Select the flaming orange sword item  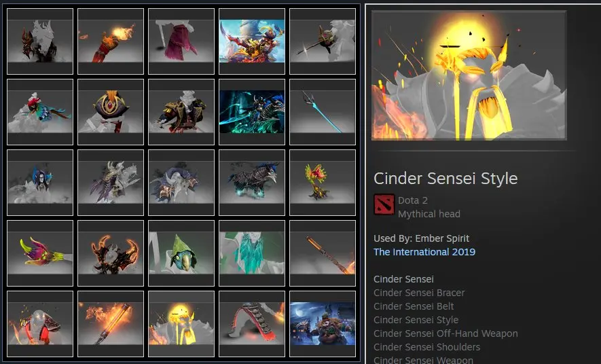(x=111, y=324)
